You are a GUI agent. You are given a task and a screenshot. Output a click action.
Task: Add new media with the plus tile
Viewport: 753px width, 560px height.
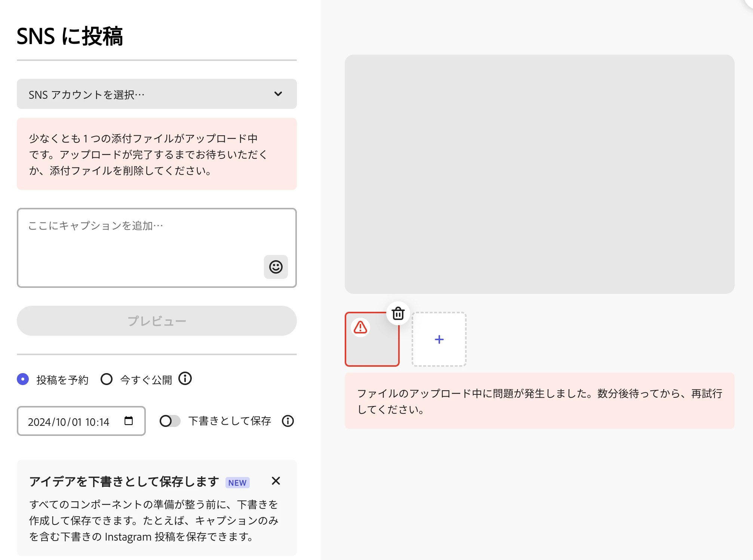coord(439,339)
